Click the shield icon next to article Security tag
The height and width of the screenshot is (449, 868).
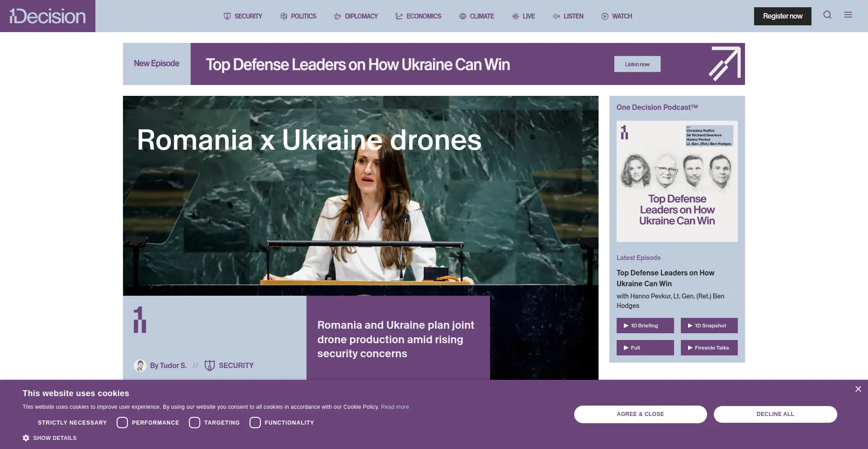[209, 365]
